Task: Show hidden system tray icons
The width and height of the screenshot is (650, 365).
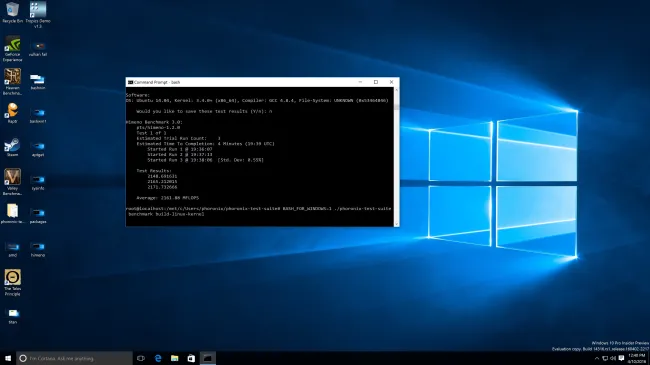Action: coord(597,358)
